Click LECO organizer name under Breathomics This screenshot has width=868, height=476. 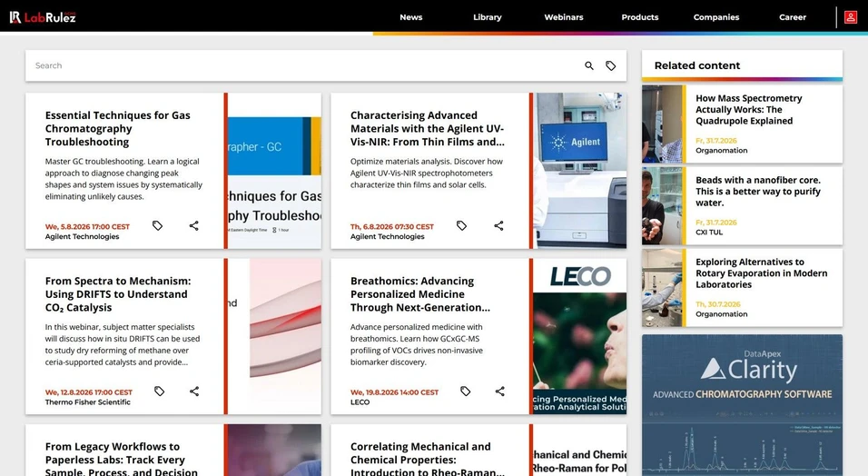(360, 402)
